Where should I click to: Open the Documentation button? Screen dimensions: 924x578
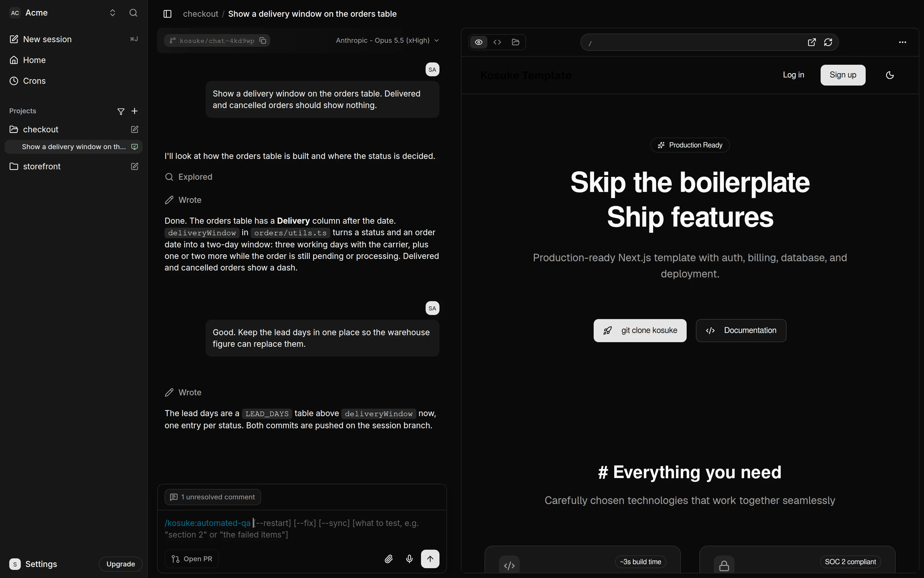pos(741,331)
